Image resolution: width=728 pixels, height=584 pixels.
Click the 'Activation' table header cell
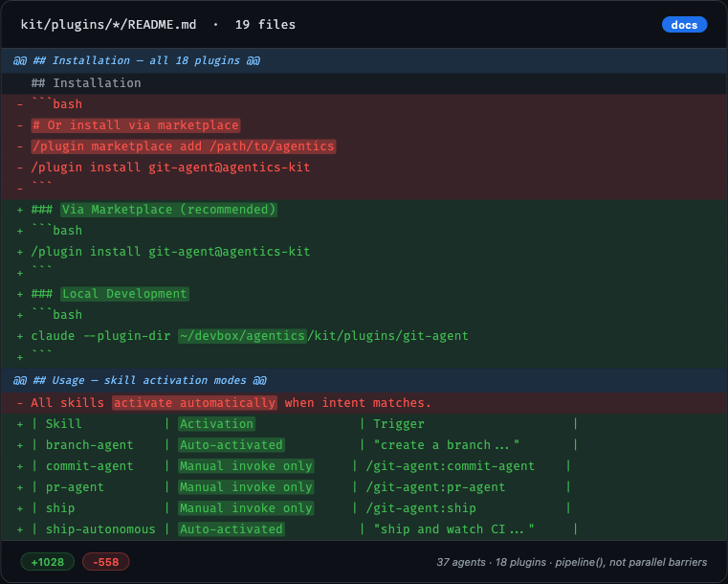click(216, 424)
